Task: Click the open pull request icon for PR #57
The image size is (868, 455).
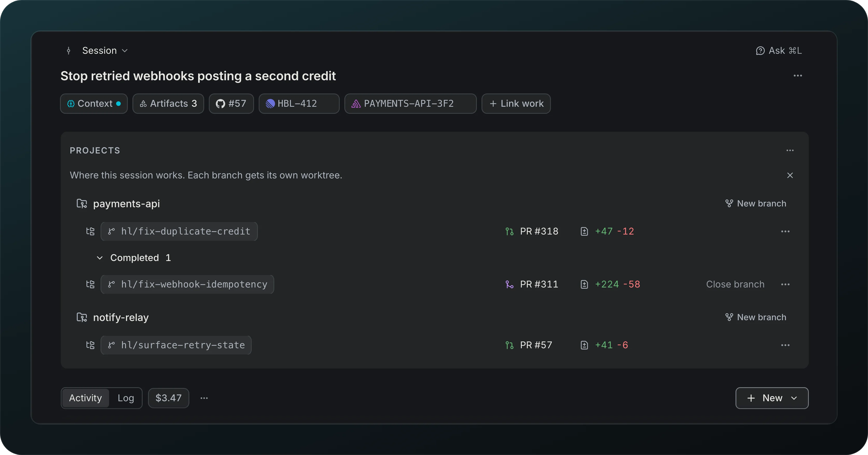Action: pyautogui.click(x=510, y=345)
